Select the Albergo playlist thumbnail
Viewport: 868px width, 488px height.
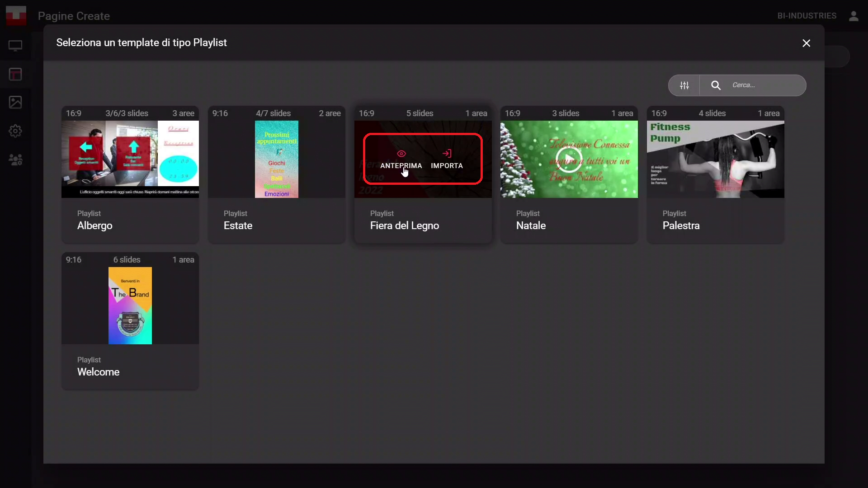point(130,159)
